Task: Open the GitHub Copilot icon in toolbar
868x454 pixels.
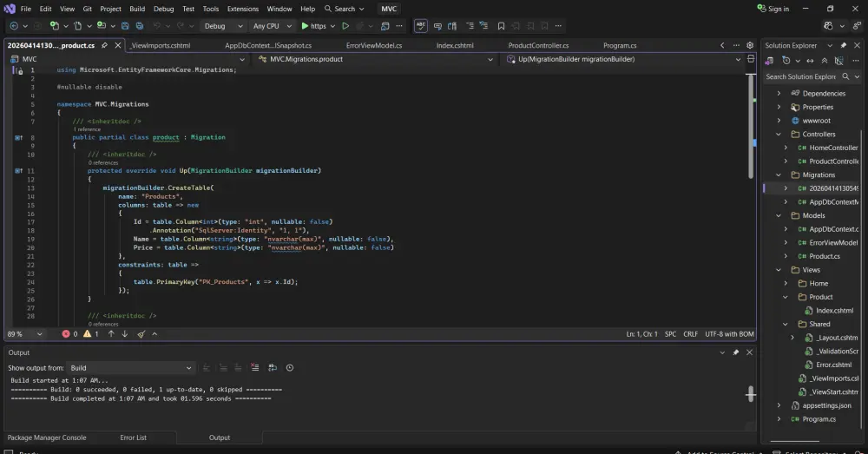Action: click(x=828, y=26)
